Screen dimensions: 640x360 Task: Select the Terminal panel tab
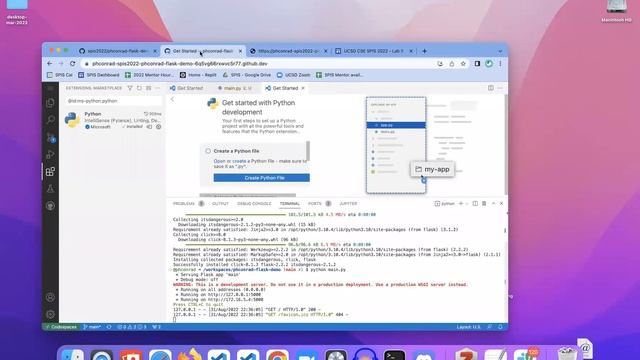click(289, 204)
